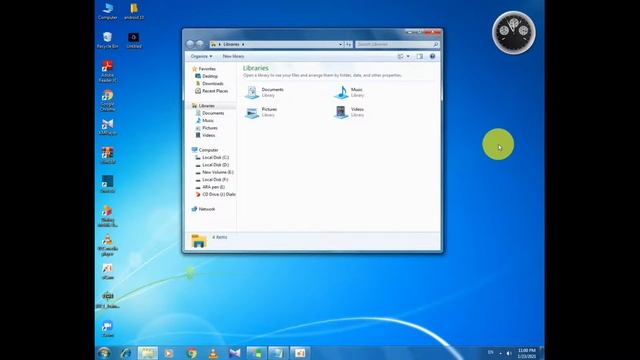Select the CD Drive entry in sidebar
640x360 pixels.
click(x=215, y=194)
